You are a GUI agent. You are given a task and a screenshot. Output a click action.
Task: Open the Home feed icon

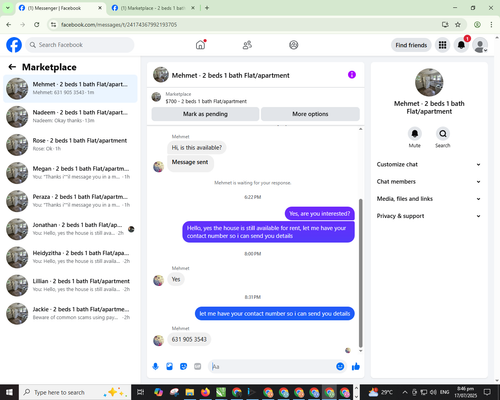pyautogui.click(x=200, y=45)
